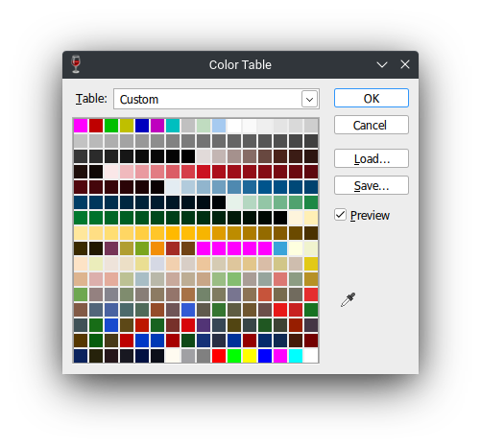Viewport: 481px width, 448px height.
Task: Pick the magenta swatch in first row
Action: click(81, 126)
